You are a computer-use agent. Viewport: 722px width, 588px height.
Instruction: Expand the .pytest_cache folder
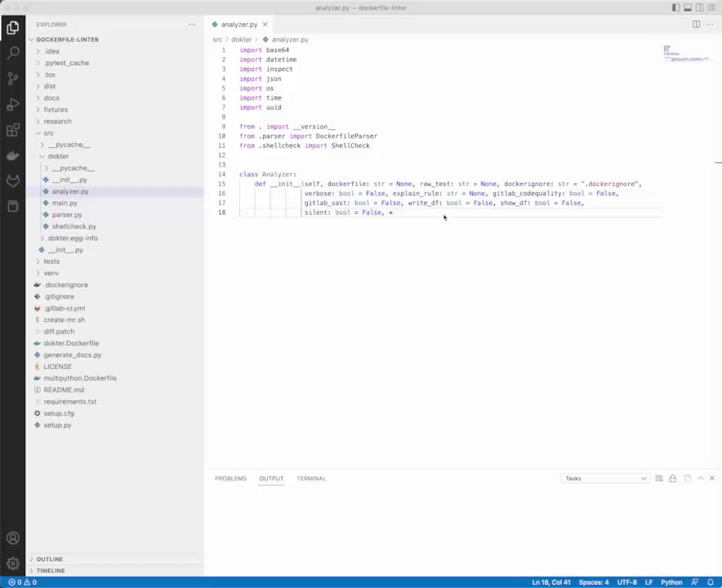coord(67,63)
